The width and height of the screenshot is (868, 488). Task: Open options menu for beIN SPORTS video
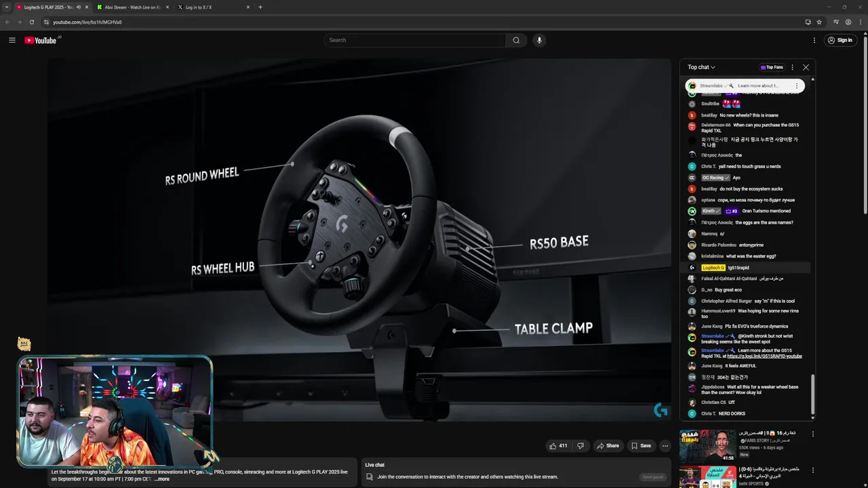pos(813,470)
